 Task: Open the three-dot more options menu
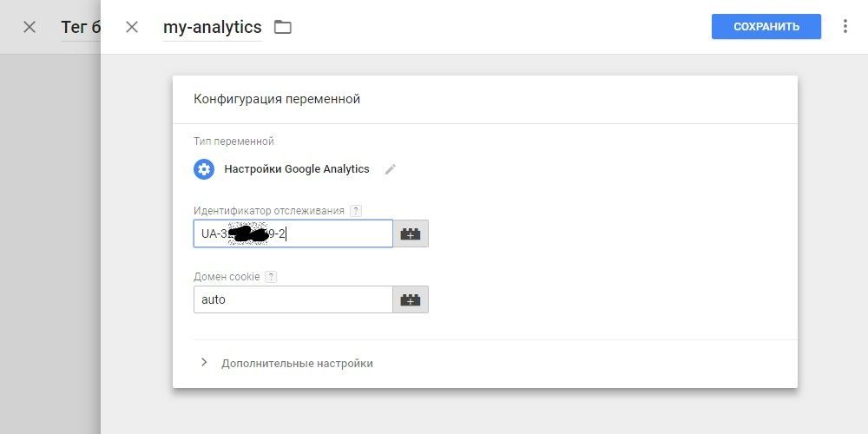[845, 27]
